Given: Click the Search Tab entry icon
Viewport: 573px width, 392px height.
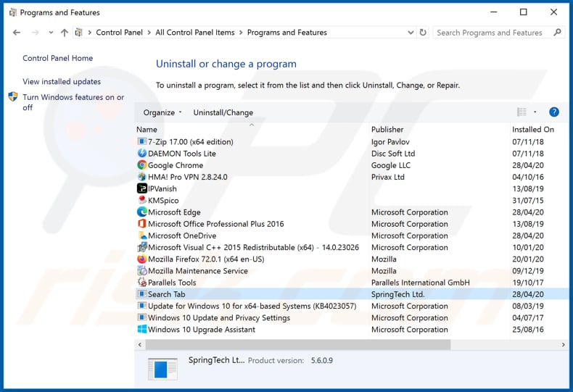Looking at the screenshot, I should (x=141, y=293).
